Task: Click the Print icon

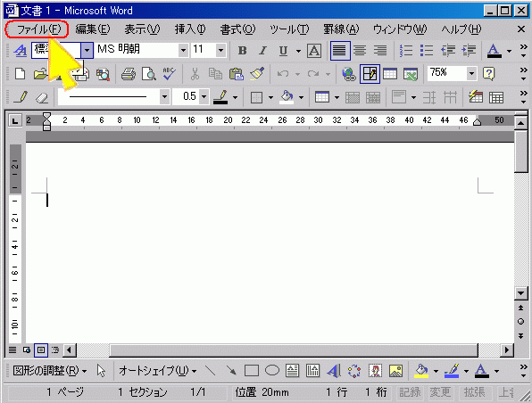Action: tap(129, 73)
